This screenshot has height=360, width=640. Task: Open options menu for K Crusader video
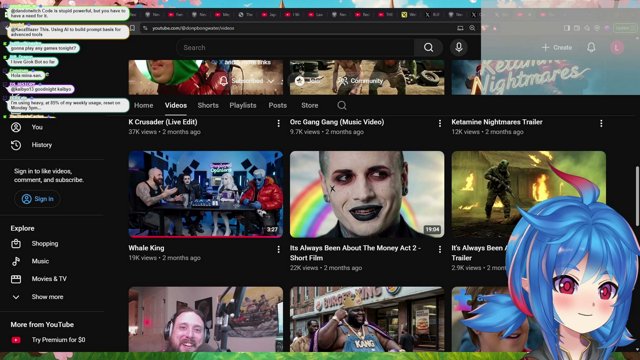[x=278, y=123]
